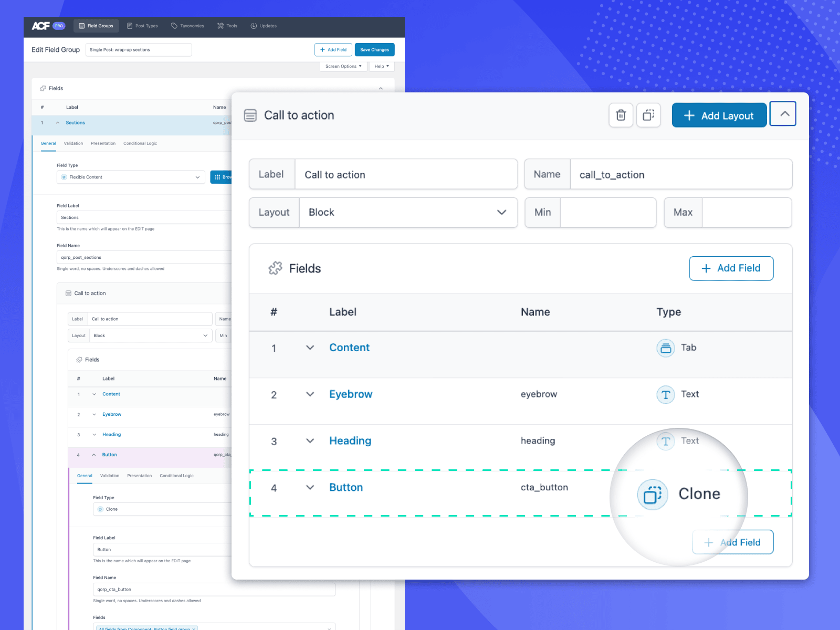Switch to the Validation tab
Image resolution: width=840 pixels, height=630 pixels.
click(73, 143)
